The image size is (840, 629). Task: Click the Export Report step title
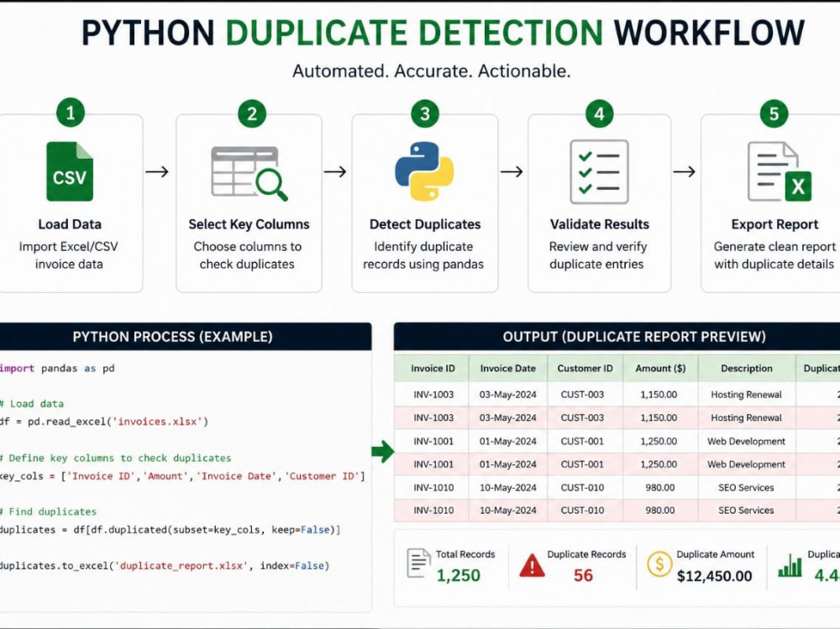[774, 224]
